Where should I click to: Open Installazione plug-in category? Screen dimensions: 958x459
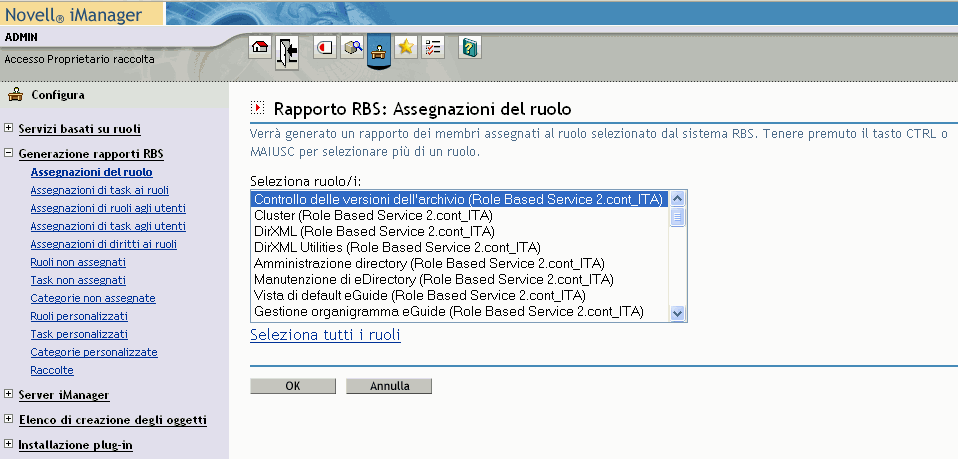tap(75, 445)
